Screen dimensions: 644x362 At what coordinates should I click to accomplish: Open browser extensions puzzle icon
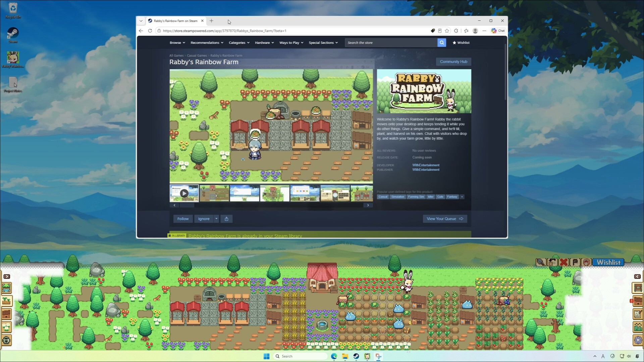point(456,31)
